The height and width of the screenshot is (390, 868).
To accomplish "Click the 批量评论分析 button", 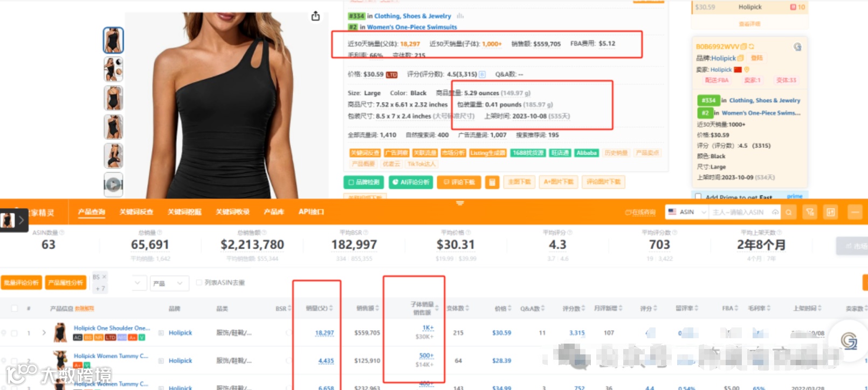I will [x=22, y=283].
